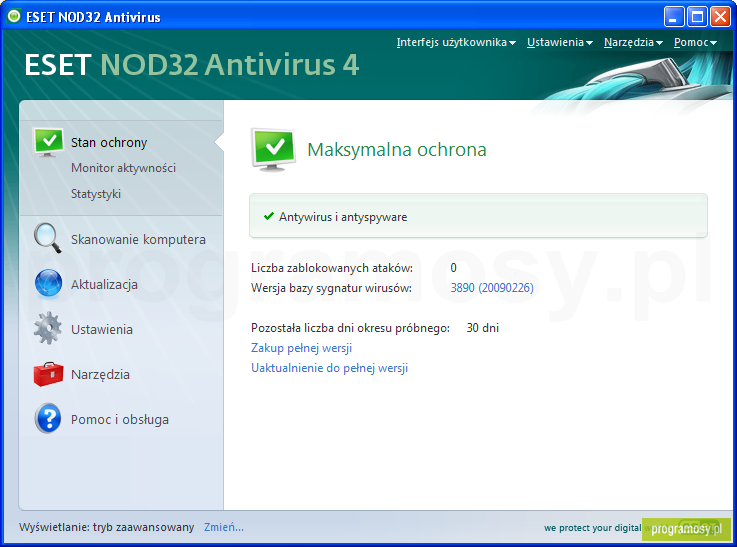The height and width of the screenshot is (547, 737).
Task: Go to Aktualizacja section
Action: (x=104, y=284)
